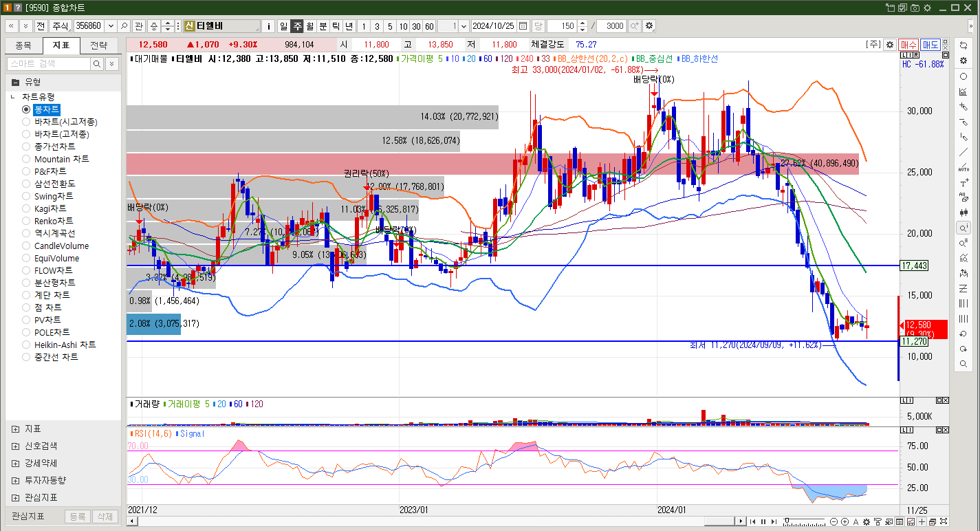
Task: Click the 매도 sell button
Action: [930, 44]
